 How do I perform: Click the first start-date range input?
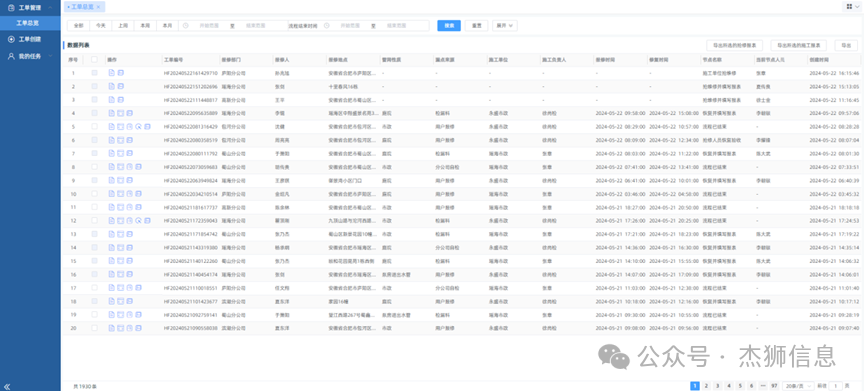click(208, 25)
